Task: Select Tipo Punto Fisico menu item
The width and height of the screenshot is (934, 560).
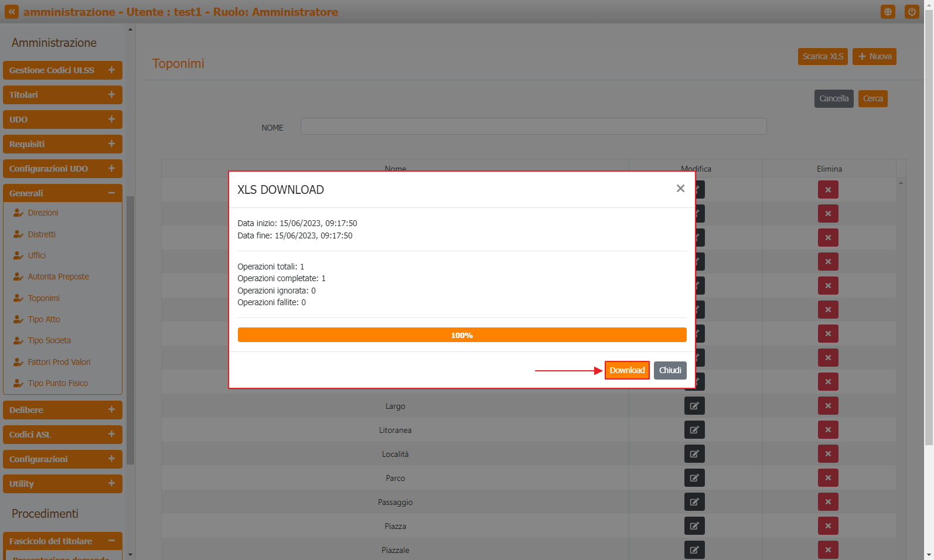Action: pos(57,383)
